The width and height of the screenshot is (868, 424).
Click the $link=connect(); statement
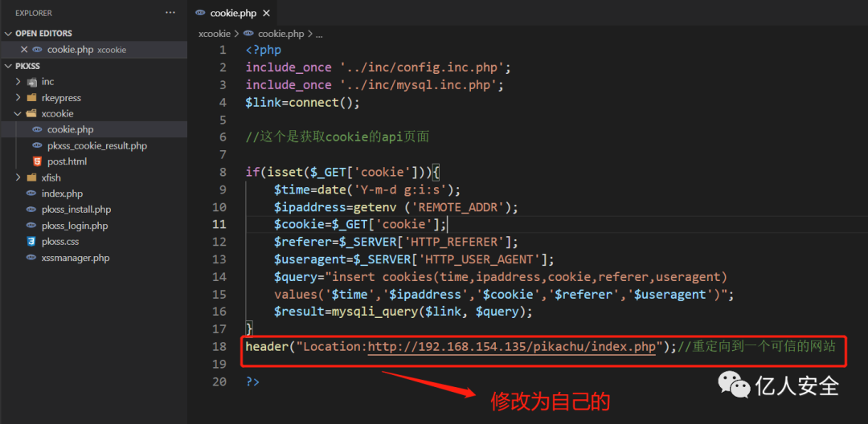point(303,102)
